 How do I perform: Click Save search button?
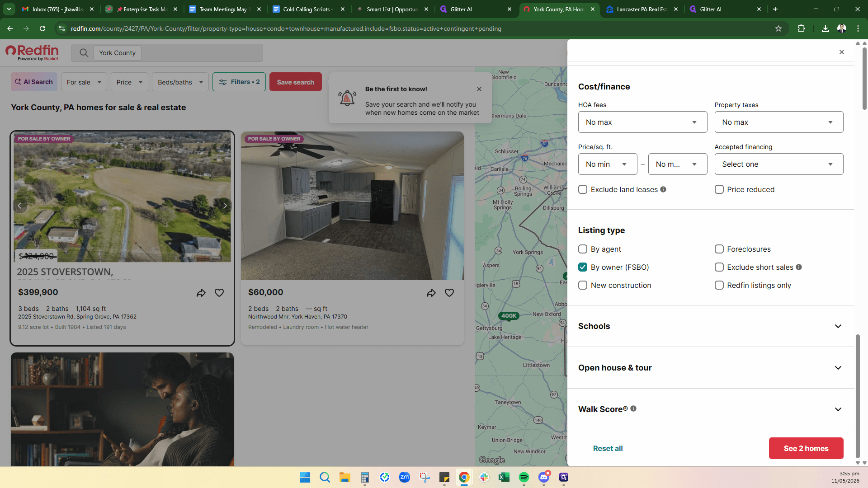(x=296, y=82)
